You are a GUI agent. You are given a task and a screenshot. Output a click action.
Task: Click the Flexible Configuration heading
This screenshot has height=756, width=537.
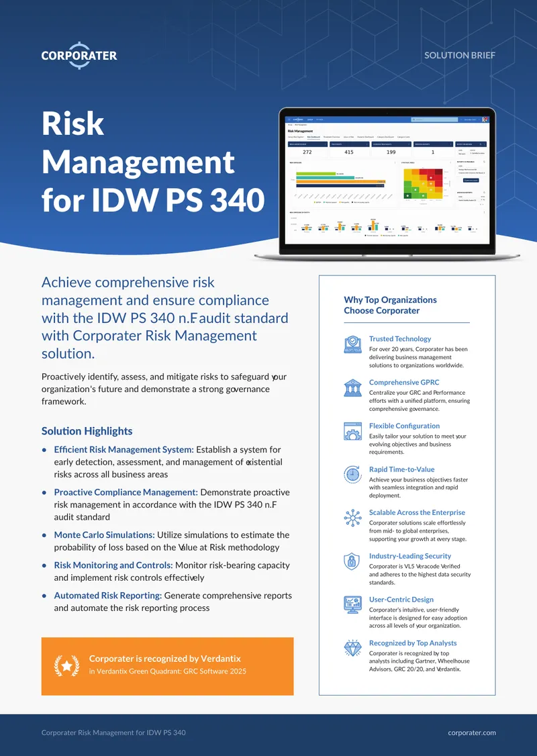point(405,426)
